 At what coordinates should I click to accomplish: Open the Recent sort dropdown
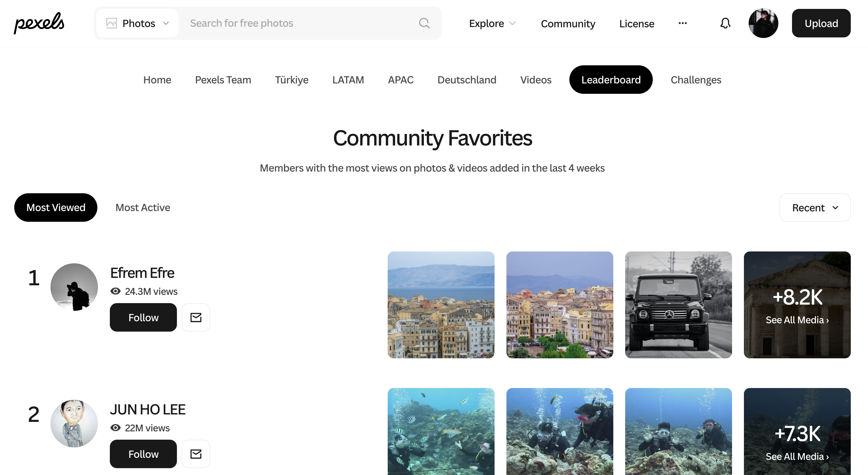point(815,208)
